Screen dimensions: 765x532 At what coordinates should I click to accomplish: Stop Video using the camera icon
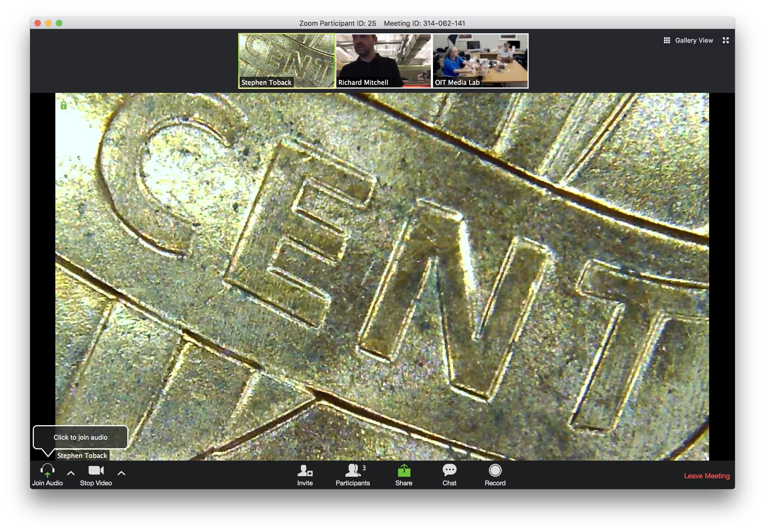96,471
